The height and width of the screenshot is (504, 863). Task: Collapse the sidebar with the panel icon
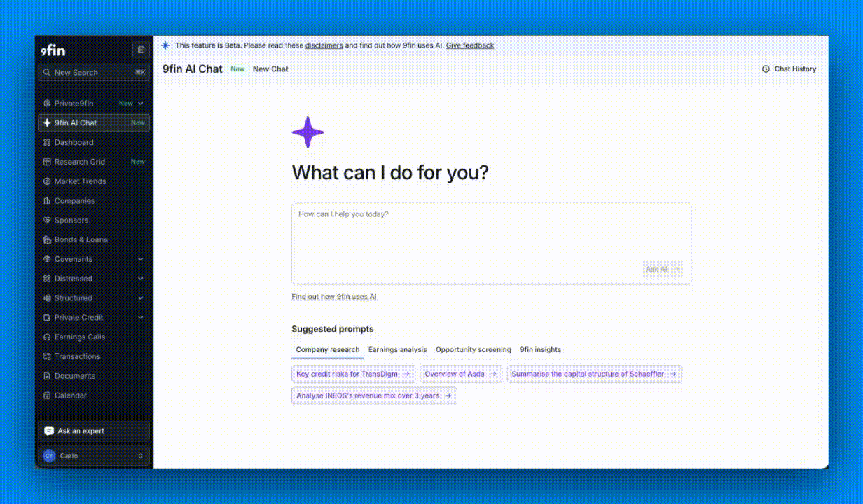click(x=141, y=50)
